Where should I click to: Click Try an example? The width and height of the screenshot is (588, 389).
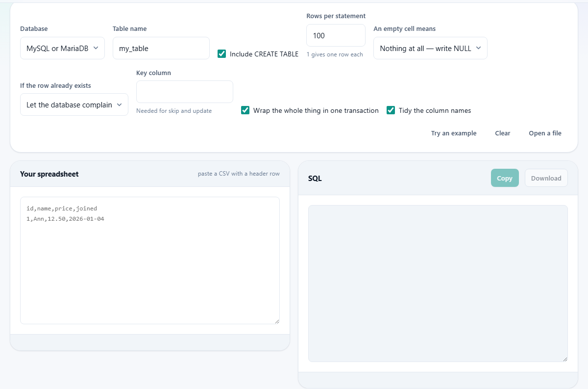pos(454,133)
